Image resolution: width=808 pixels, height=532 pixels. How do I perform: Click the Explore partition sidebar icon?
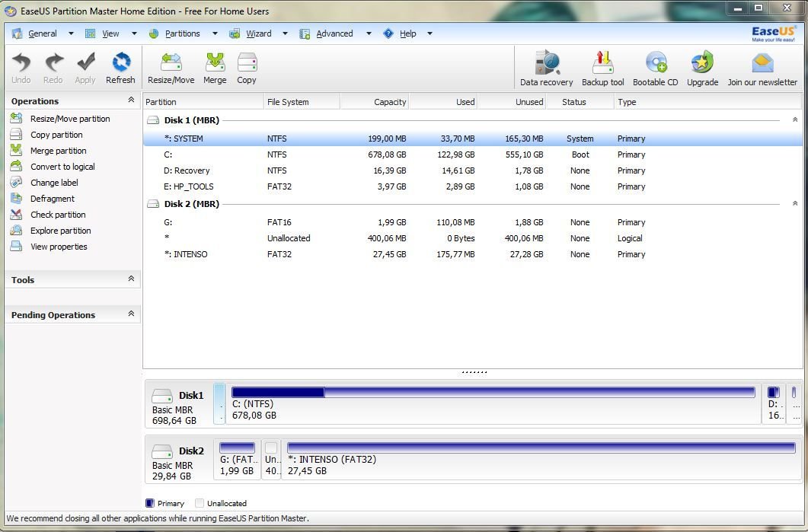click(17, 230)
